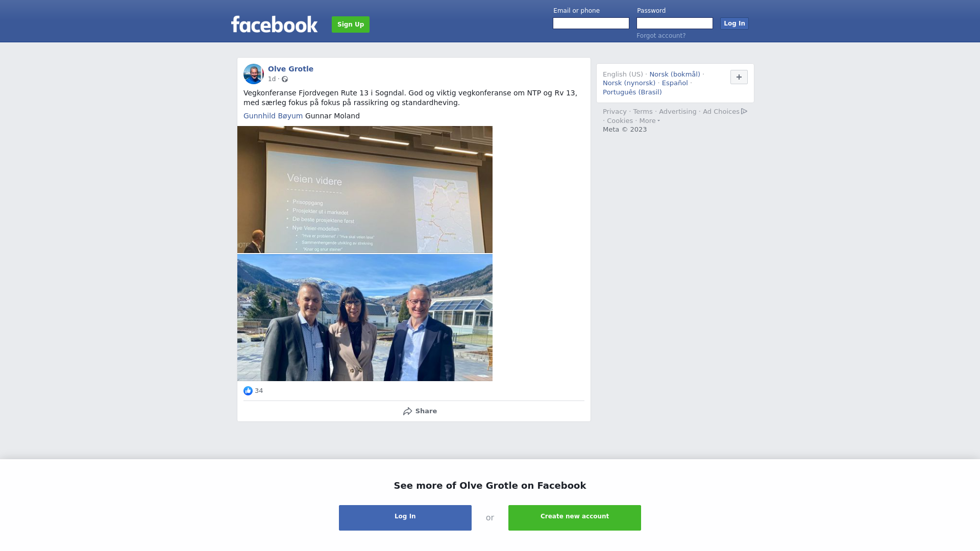Click the like reaction thumbs-up icon
Viewport: 980px width, 551px height.
[248, 391]
